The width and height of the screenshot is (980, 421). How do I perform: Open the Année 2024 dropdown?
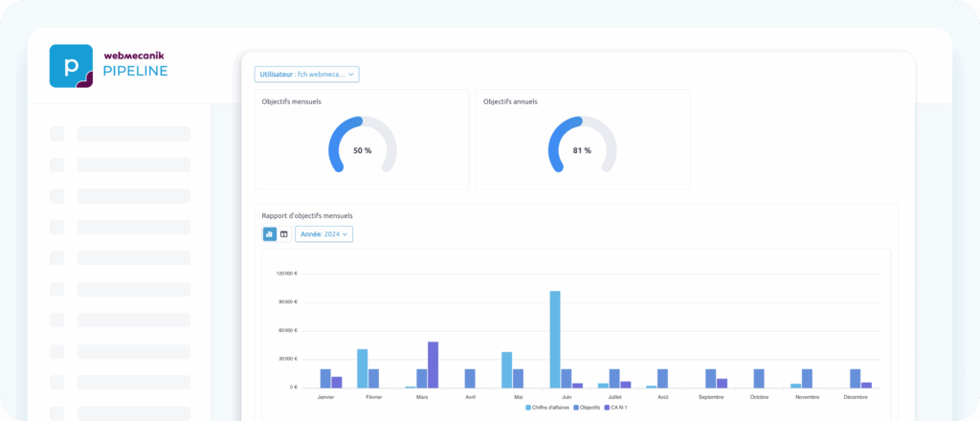(323, 233)
